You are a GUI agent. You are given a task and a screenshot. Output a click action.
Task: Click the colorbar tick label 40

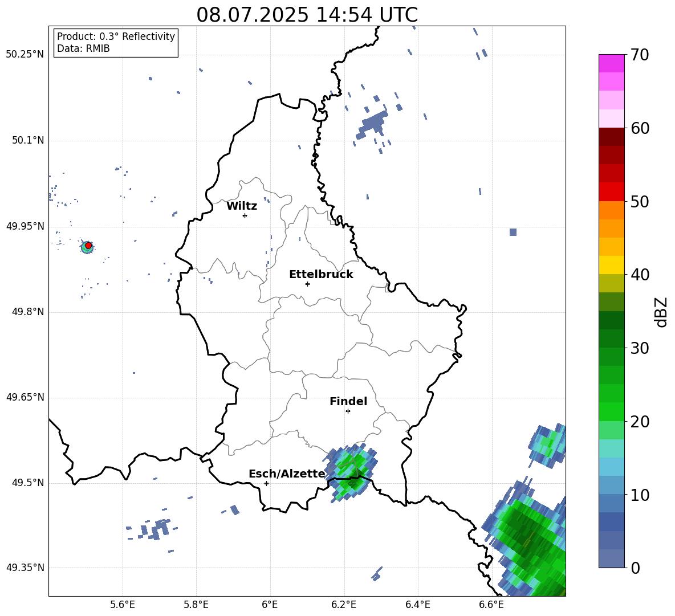tap(640, 275)
